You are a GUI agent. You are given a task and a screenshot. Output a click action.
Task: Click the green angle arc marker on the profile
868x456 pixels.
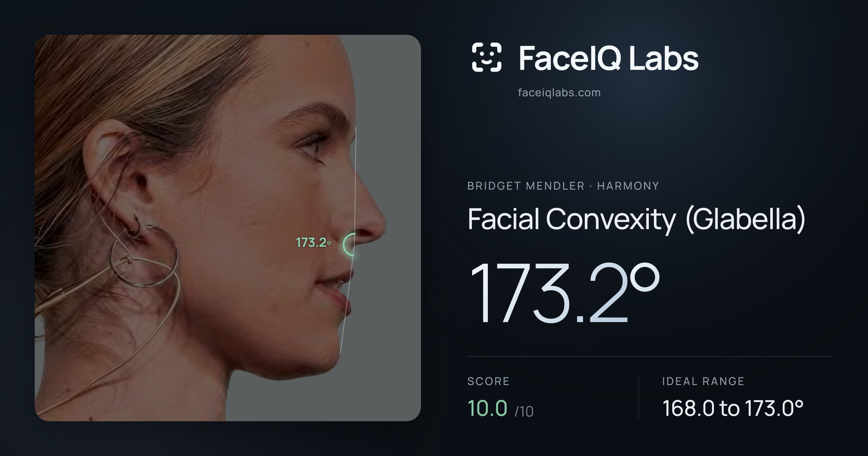click(x=349, y=245)
